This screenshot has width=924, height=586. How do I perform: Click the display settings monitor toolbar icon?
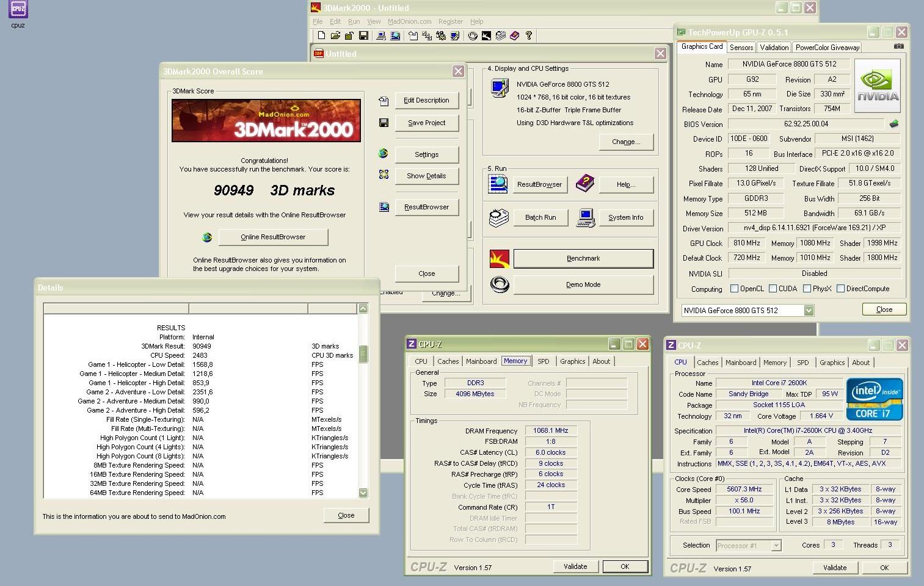pos(455,35)
